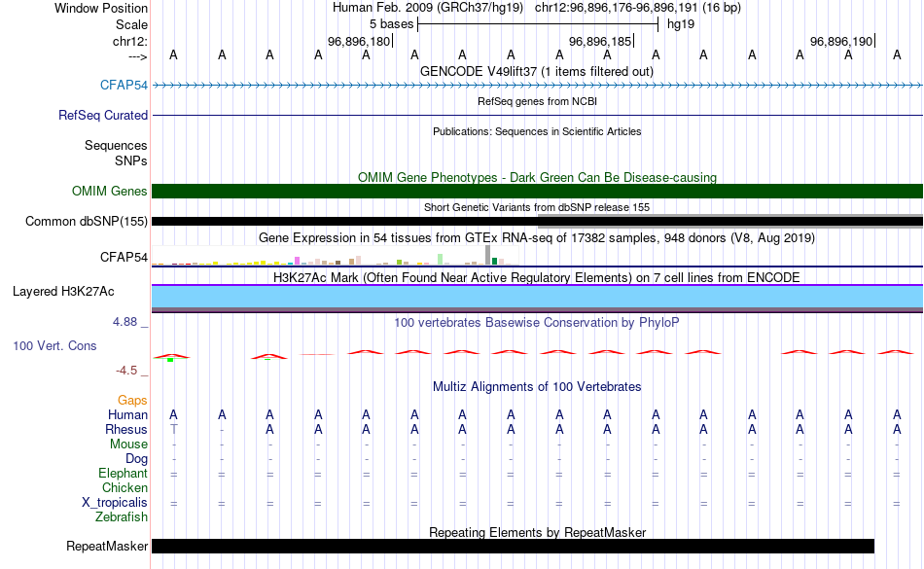
Task: Click the 96,896,190 position marker
Action: pos(841,41)
